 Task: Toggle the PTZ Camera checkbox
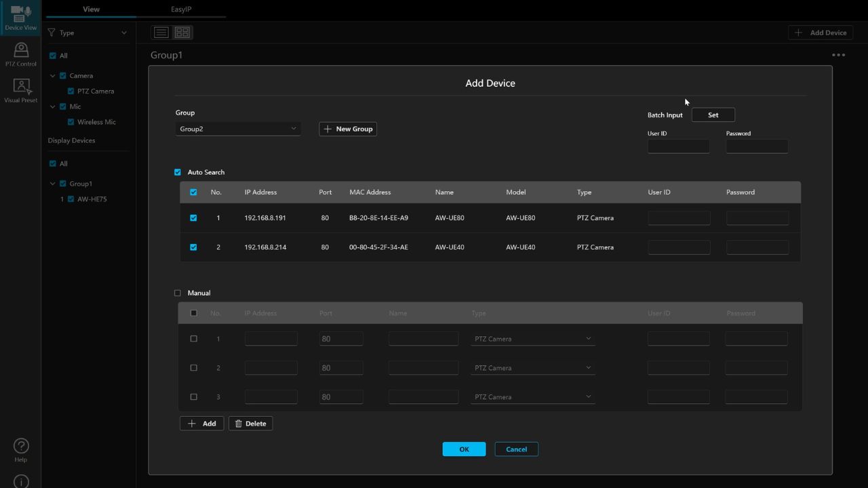71,91
